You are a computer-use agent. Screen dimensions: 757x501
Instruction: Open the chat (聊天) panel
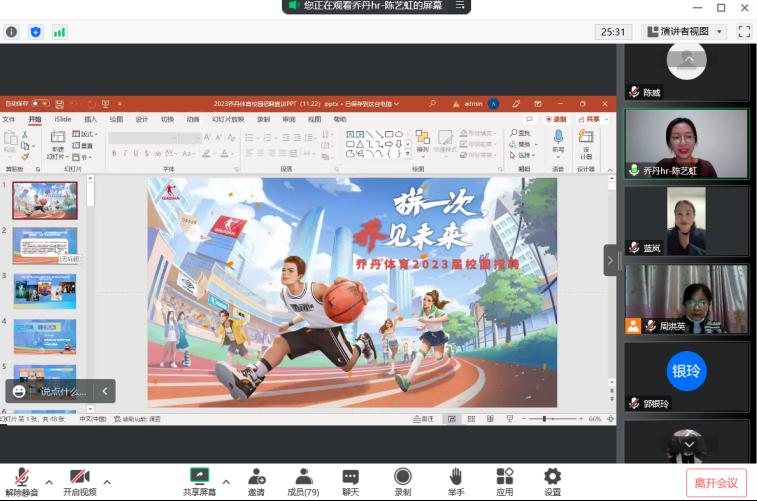point(350,481)
